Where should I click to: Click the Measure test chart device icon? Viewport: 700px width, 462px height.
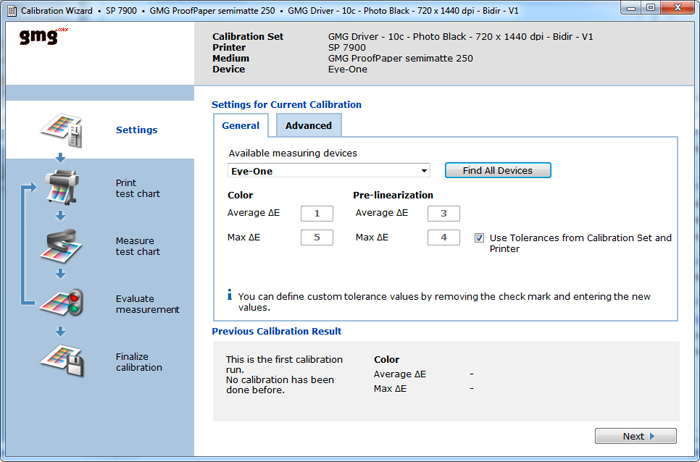tap(61, 246)
